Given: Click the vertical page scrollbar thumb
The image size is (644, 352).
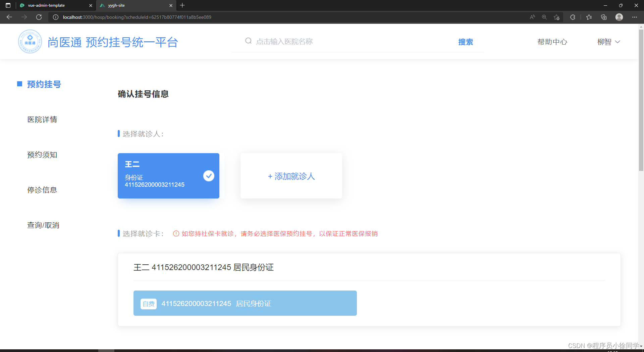Looking at the screenshot, I should coord(641,100).
